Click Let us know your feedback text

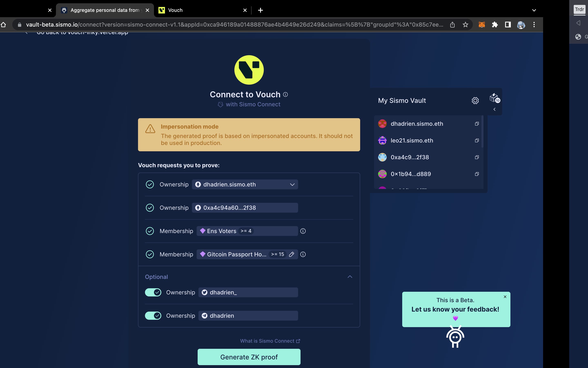click(455, 309)
